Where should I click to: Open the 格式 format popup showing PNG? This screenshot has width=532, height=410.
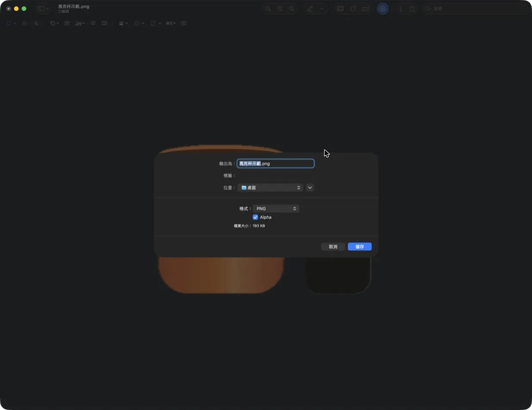pos(276,208)
